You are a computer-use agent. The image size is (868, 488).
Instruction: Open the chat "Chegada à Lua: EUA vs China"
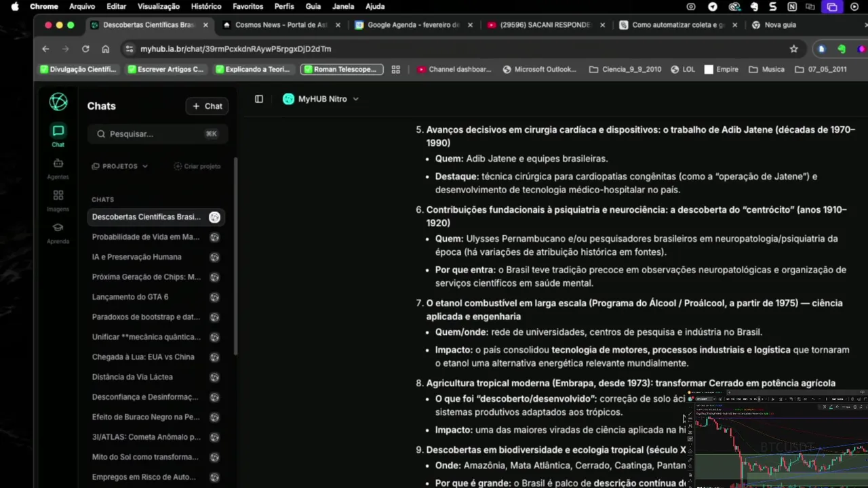(156, 357)
